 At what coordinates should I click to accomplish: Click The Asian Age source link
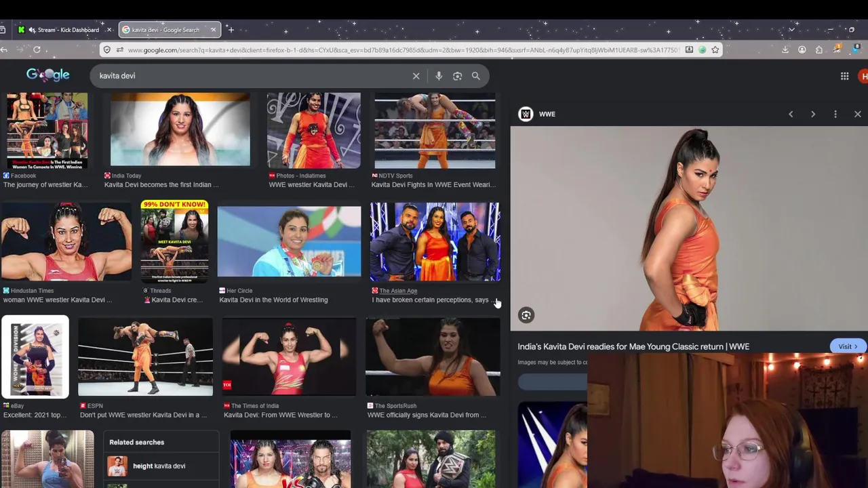pos(398,291)
